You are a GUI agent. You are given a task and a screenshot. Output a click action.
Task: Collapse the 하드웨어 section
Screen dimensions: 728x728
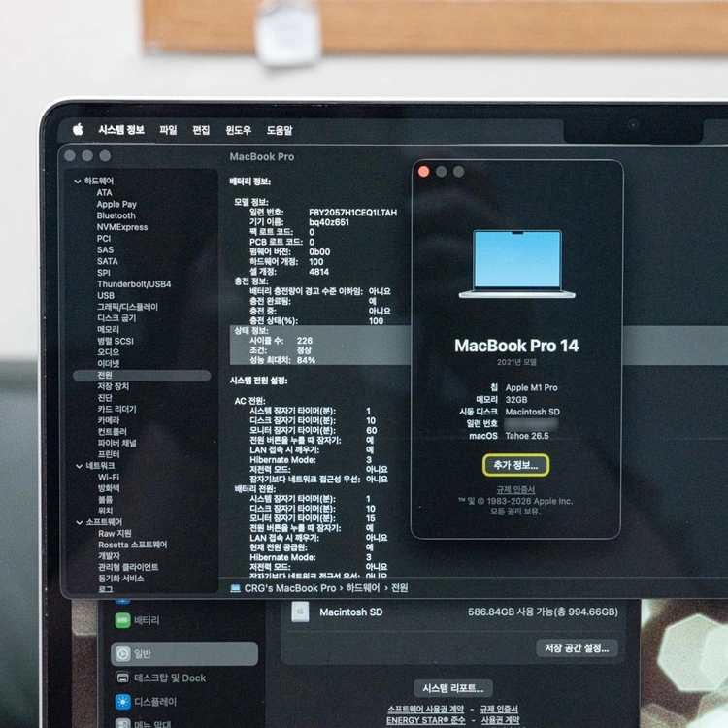coord(78,182)
